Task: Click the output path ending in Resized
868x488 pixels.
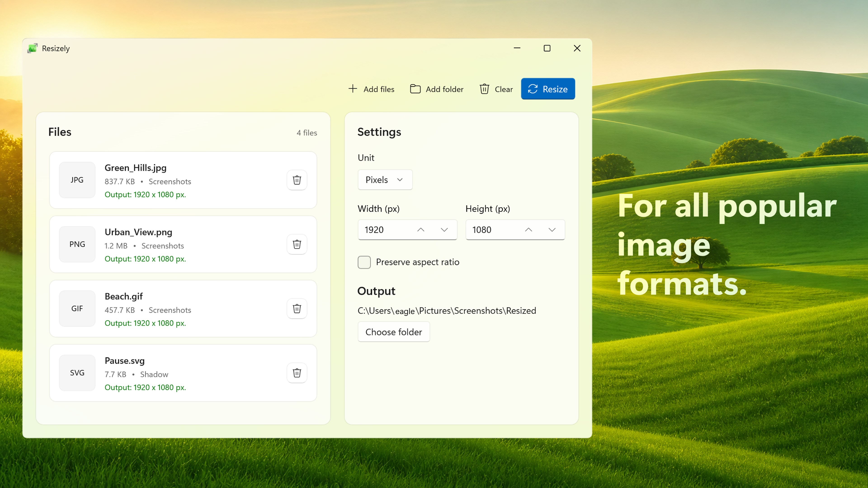Action: 447,310
